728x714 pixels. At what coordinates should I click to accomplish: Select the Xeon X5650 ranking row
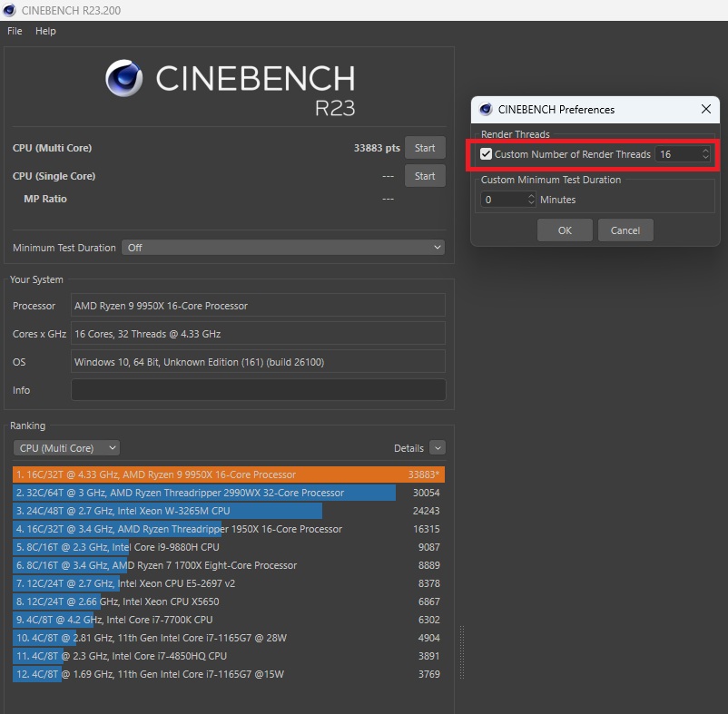[x=229, y=602]
